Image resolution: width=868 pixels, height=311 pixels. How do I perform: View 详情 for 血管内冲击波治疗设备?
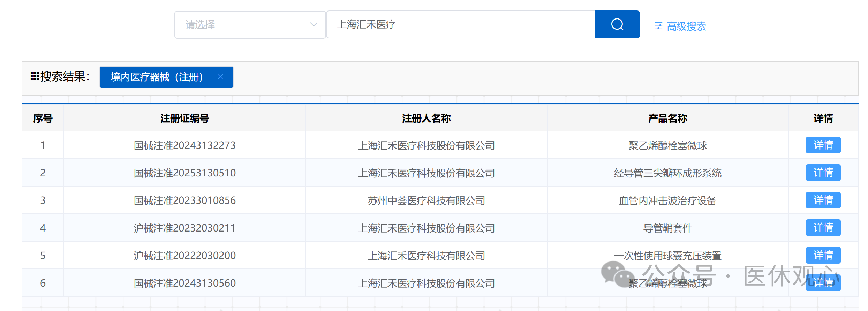(823, 200)
